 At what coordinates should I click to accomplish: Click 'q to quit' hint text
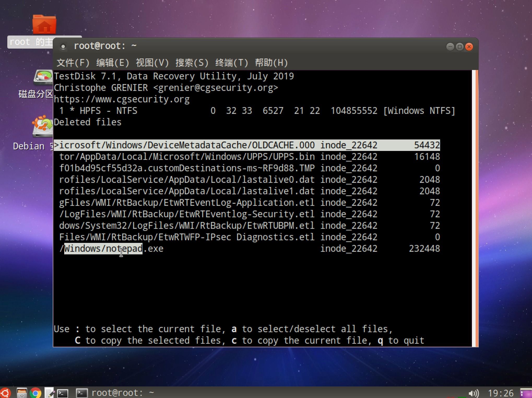coord(401,341)
